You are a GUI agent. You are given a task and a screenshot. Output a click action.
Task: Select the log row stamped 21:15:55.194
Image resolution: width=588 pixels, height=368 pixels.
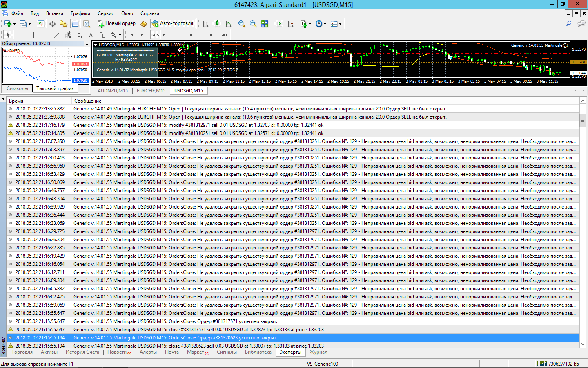293,338
